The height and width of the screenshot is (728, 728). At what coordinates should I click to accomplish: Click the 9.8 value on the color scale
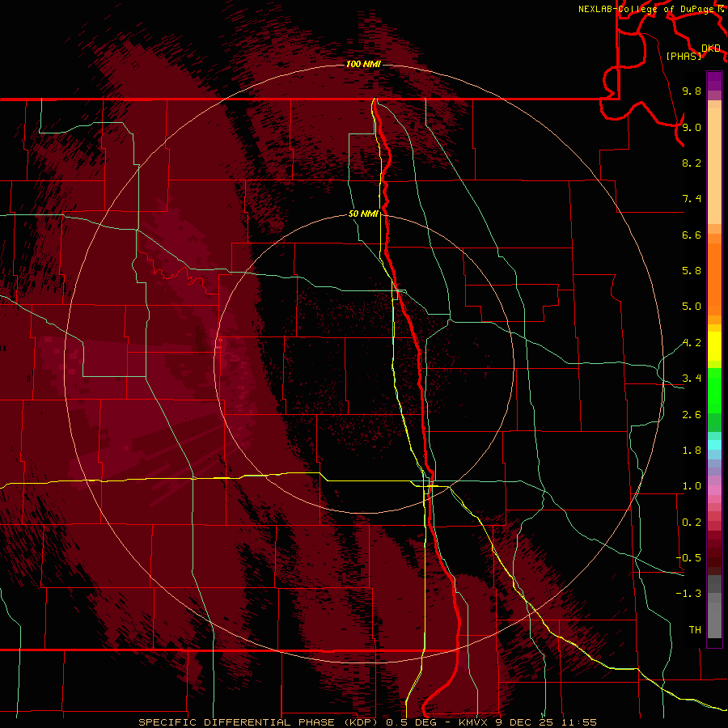click(692, 91)
